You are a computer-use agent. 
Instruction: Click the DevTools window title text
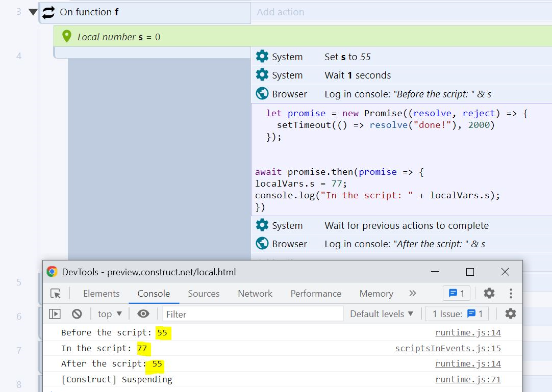[149, 272]
